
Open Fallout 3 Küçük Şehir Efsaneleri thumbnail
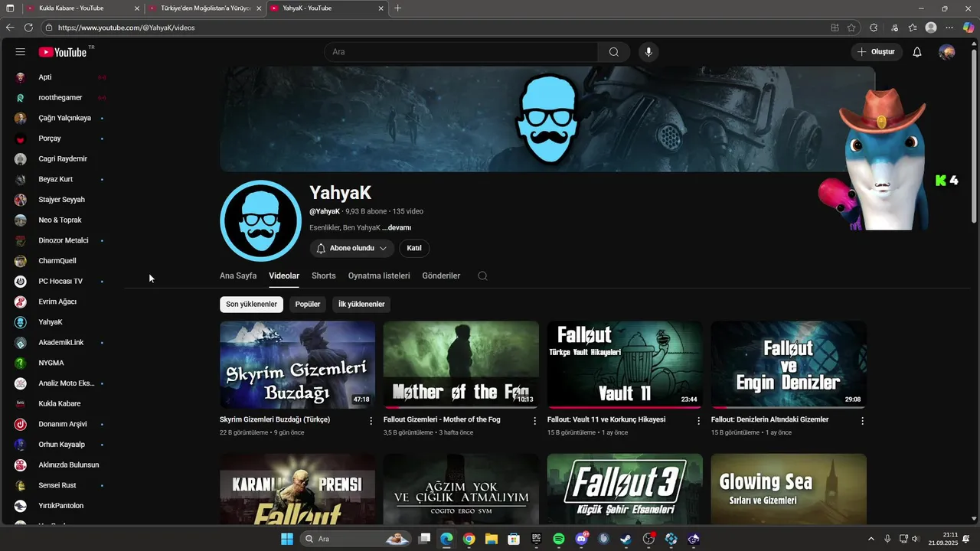click(625, 490)
